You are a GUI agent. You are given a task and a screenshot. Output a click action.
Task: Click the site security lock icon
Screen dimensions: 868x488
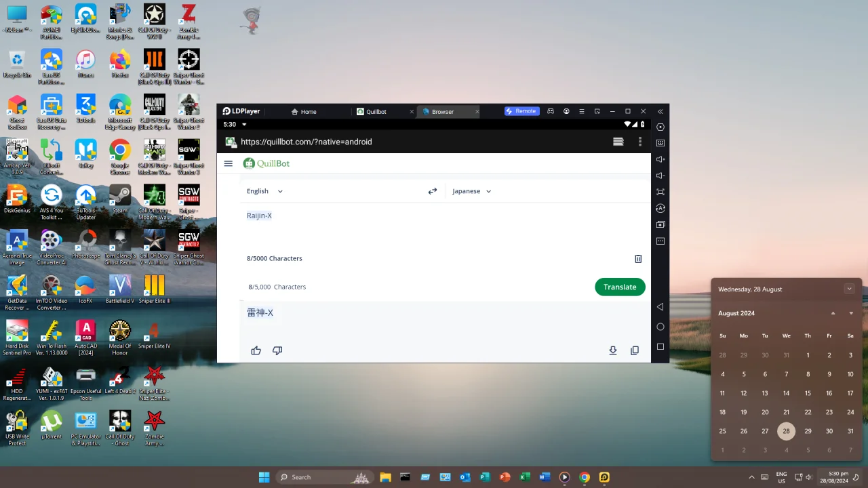[231, 142]
